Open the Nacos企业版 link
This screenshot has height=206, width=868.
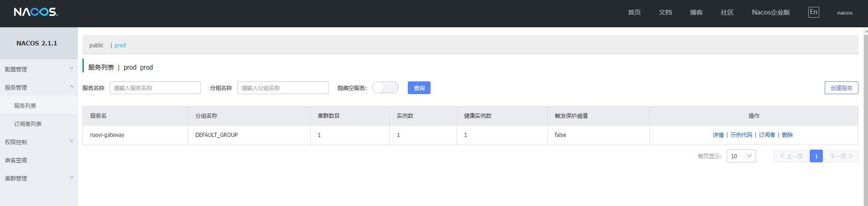tap(771, 12)
